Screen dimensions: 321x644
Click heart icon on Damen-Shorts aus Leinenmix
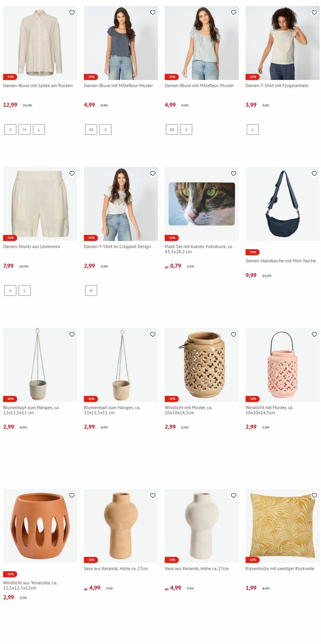point(72,174)
